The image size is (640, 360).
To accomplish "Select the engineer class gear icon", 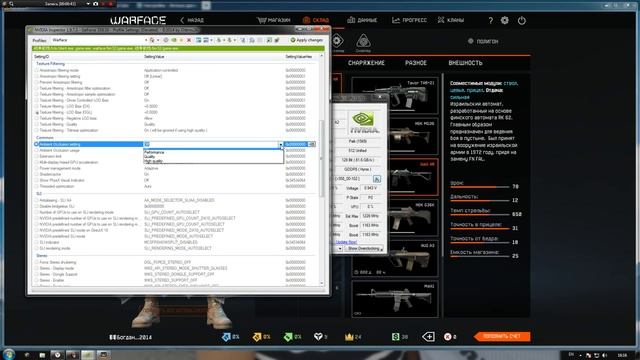I will [337, 42].
